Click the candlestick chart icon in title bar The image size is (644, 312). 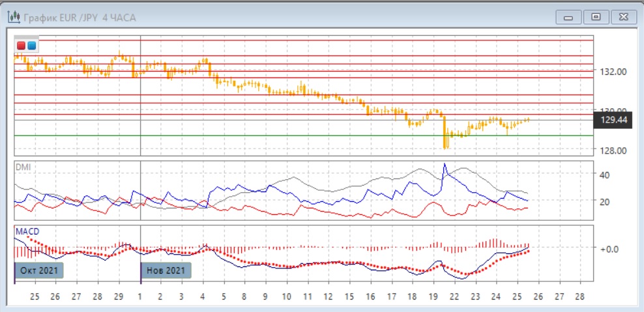coord(13,18)
